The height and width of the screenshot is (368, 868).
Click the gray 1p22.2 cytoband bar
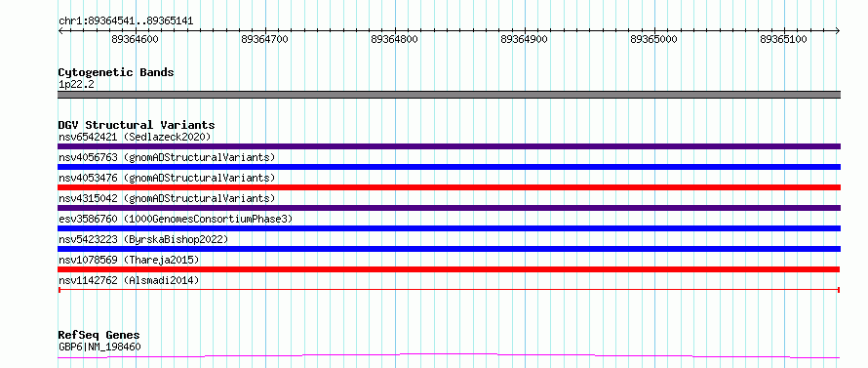click(x=449, y=95)
